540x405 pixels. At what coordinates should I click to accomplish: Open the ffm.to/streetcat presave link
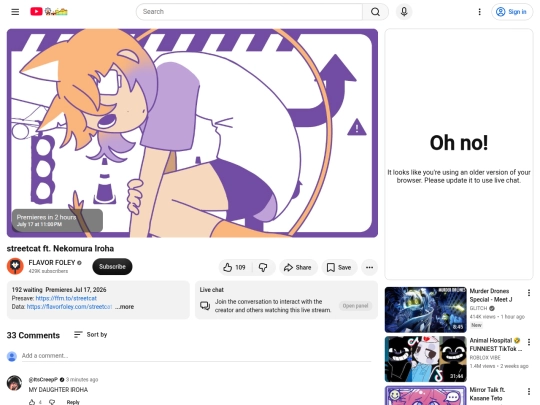66,298
